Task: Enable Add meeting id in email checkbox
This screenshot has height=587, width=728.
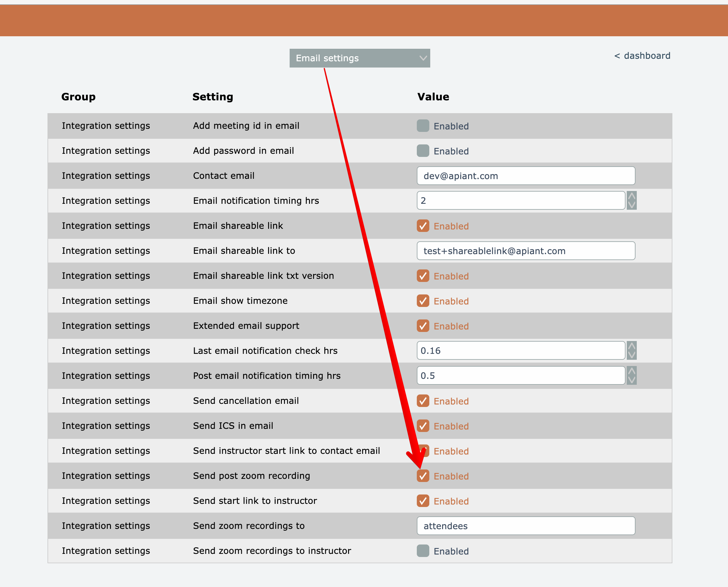Action: [x=423, y=126]
